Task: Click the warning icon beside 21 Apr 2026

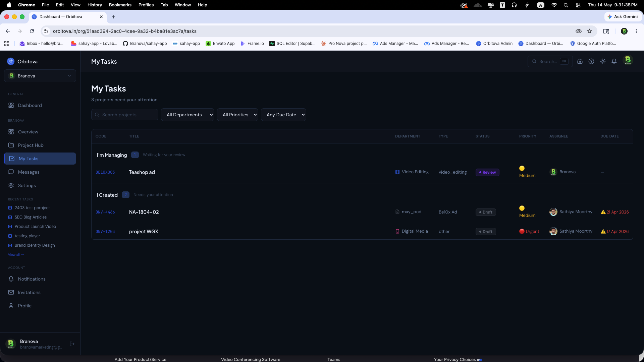Action: click(603, 212)
